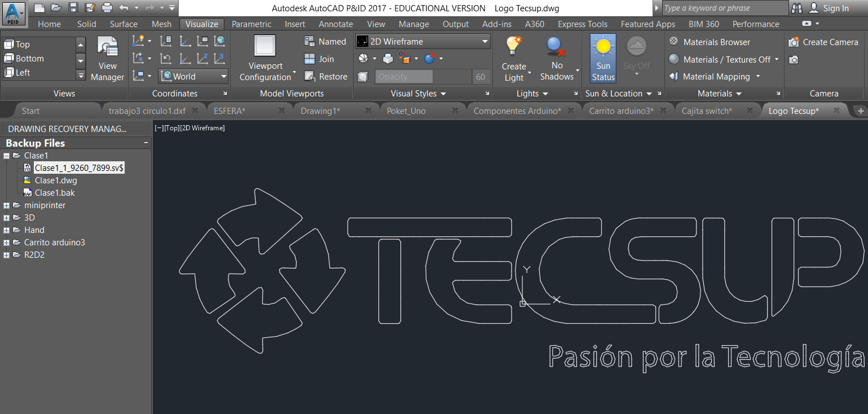Click the Create Light bulb icon

[513, 45]
